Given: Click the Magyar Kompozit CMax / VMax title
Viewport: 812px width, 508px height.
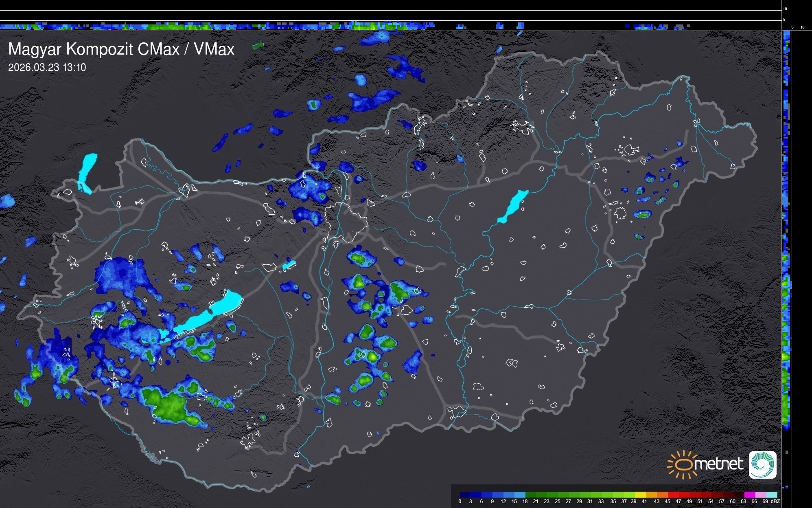Looking at the screenshot, I should [x=121, y=49].
